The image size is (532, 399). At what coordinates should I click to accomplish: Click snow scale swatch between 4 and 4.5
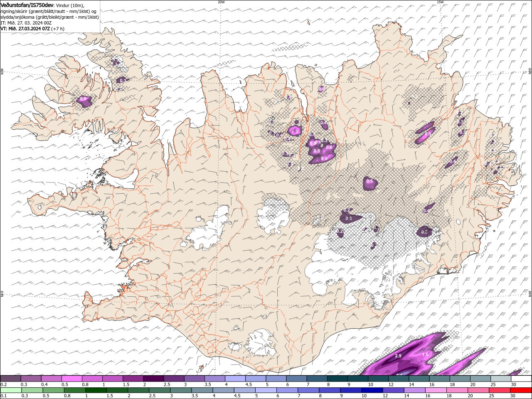point(235,379)
